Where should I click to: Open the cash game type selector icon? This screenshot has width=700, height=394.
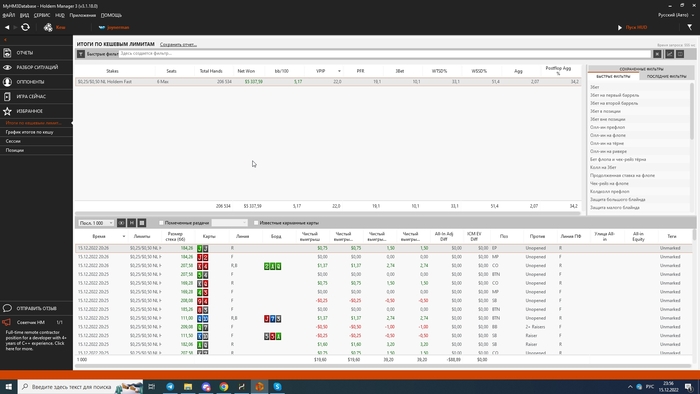point(48,27)
